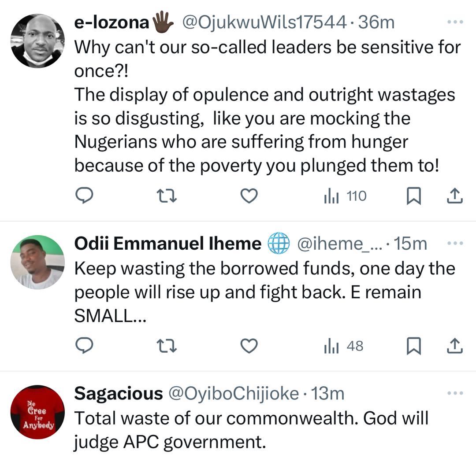Image resolution: width=476 pixels, height=458 pixels.
Task: Retweet e-lozona's post about leaders
Action: (x=167, y=196)
